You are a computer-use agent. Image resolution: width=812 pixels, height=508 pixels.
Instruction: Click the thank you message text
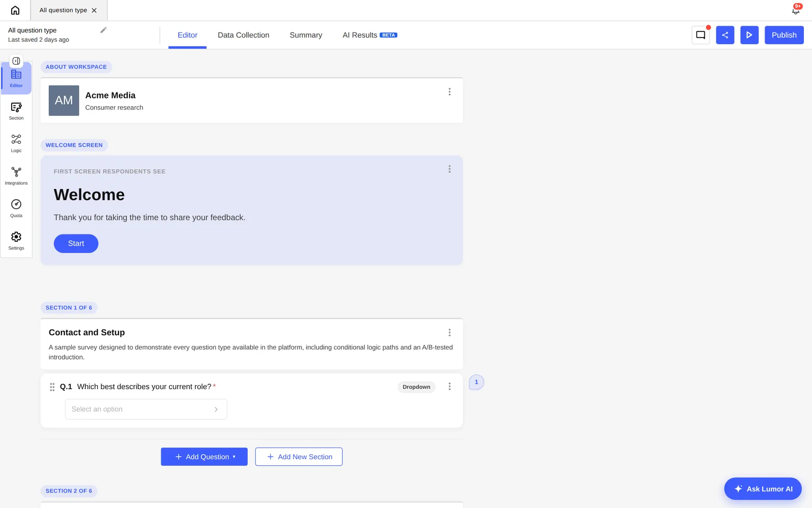150,217
